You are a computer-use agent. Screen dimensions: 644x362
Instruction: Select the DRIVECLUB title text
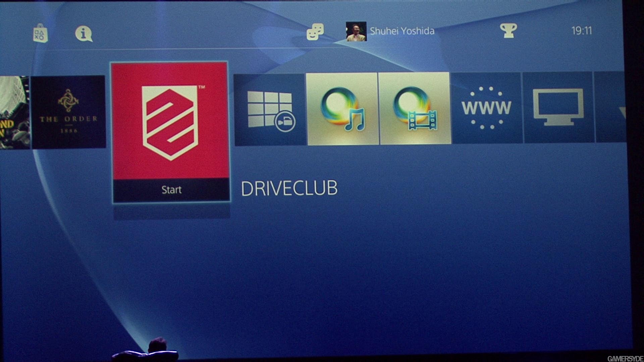tap(289, 188)
